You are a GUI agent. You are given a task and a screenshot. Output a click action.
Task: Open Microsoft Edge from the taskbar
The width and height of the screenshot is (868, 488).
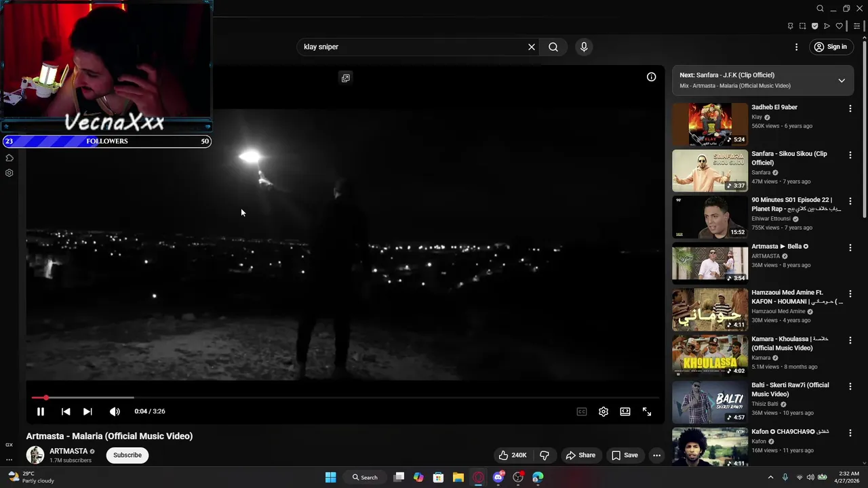[538, 477]
